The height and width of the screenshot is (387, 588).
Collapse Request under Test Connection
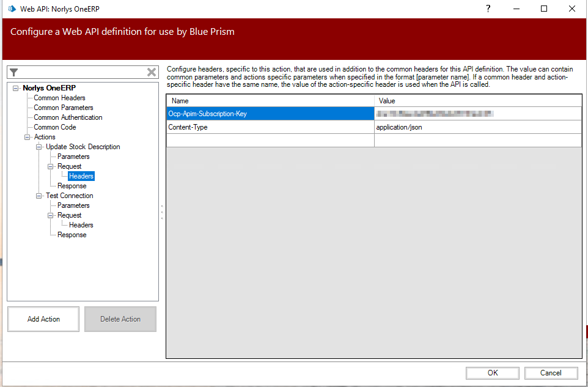click(51, 215)
